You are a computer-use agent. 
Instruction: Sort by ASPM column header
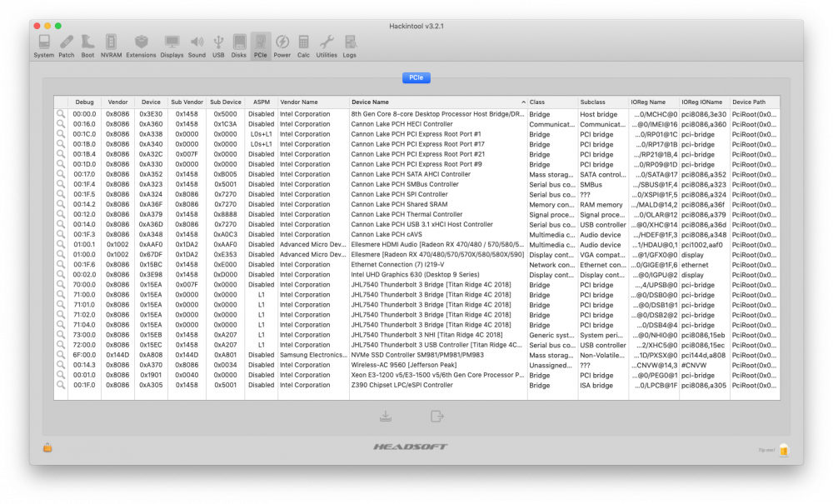pos(262,102)
